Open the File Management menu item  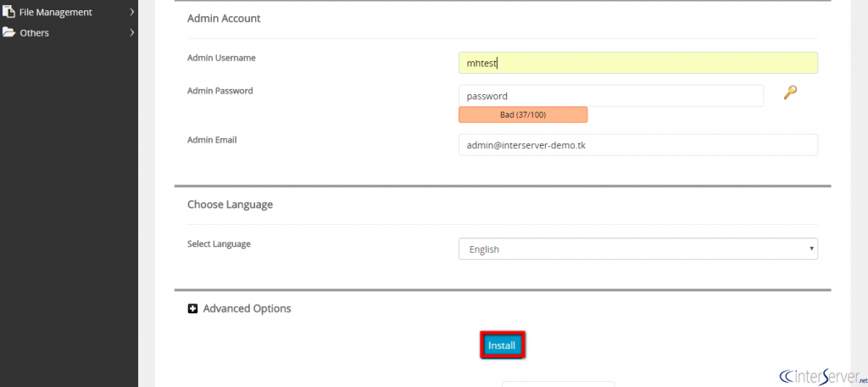[x=69, y=12]
